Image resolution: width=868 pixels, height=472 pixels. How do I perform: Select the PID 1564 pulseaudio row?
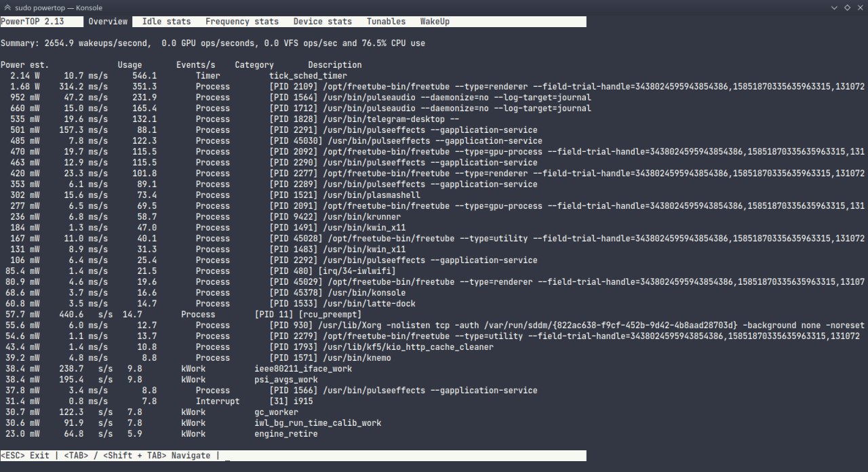click(x=300, y=98)
